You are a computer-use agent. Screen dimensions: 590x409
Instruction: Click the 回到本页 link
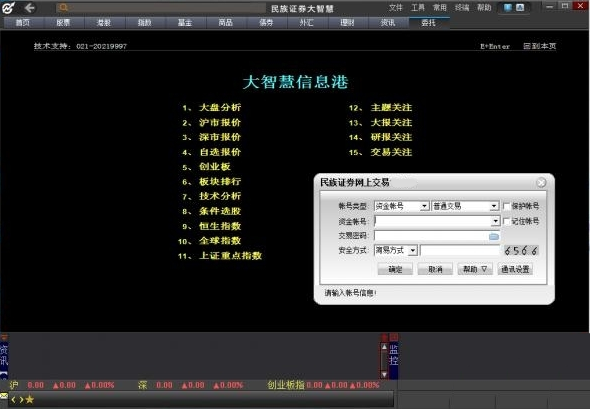[540, 46]
